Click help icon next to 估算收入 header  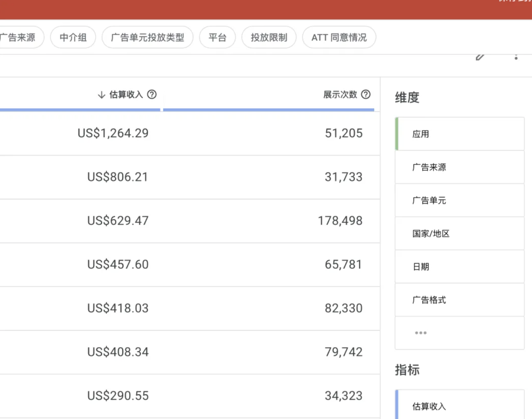tap(152, 94)
